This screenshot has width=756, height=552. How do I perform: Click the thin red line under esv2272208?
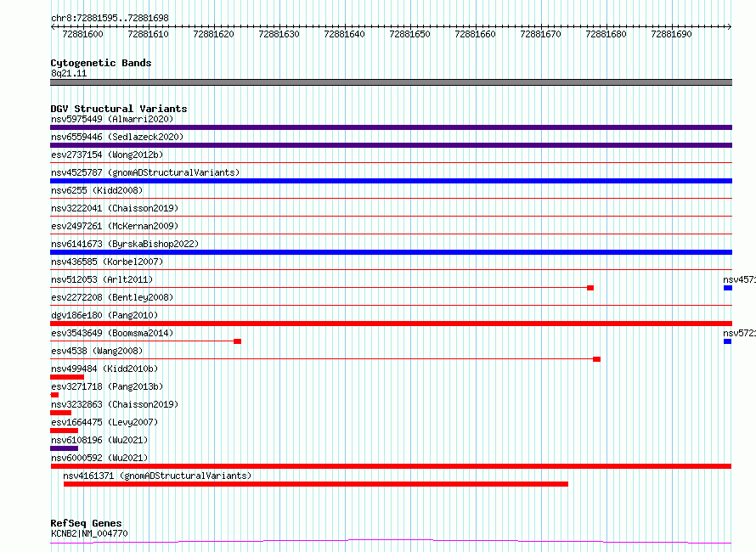(x=391, y=306)
